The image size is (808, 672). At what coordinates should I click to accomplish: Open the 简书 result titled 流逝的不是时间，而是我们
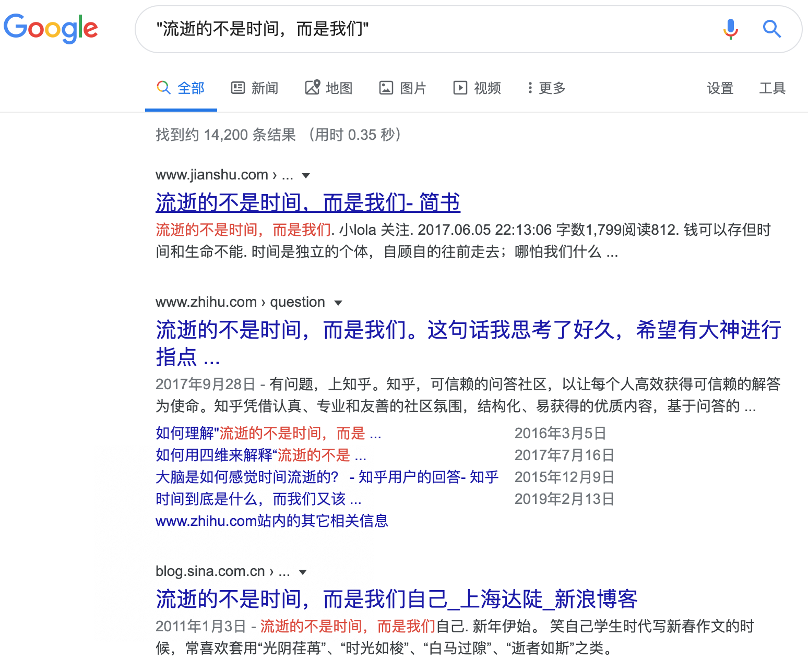[308, 202]
